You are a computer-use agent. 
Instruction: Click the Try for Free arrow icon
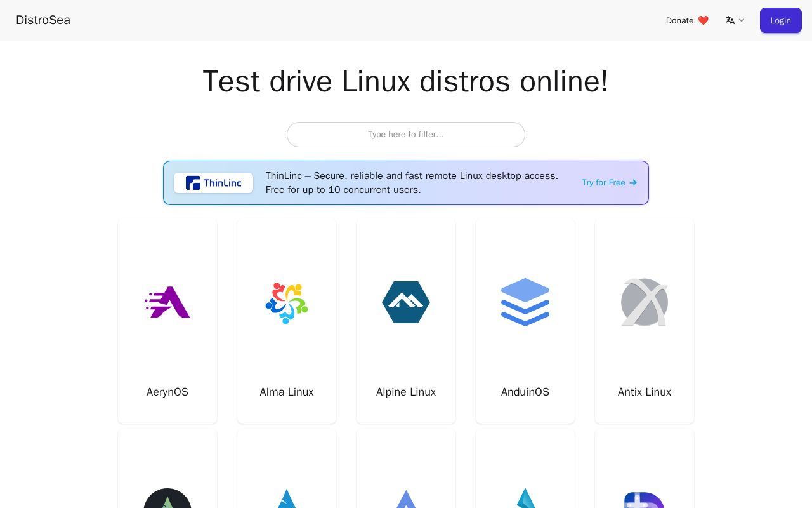[x=633, y=182]
